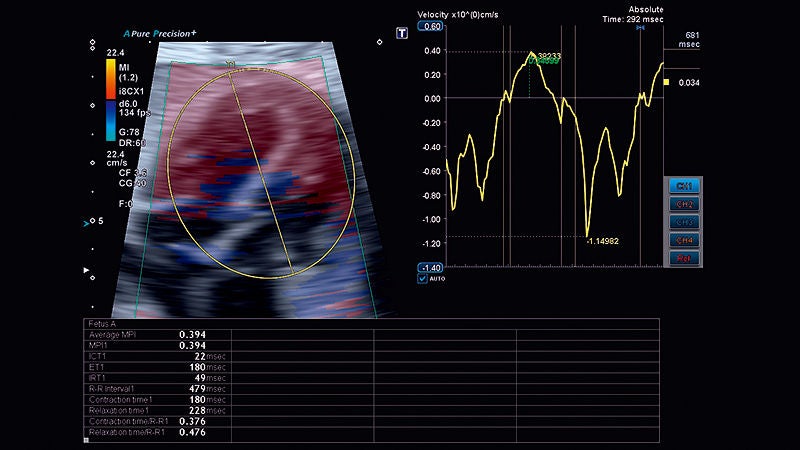Screen dimensions: 800x450
Task: Click the T icon beside the velocity graph
Action: (x=402, y=33)
